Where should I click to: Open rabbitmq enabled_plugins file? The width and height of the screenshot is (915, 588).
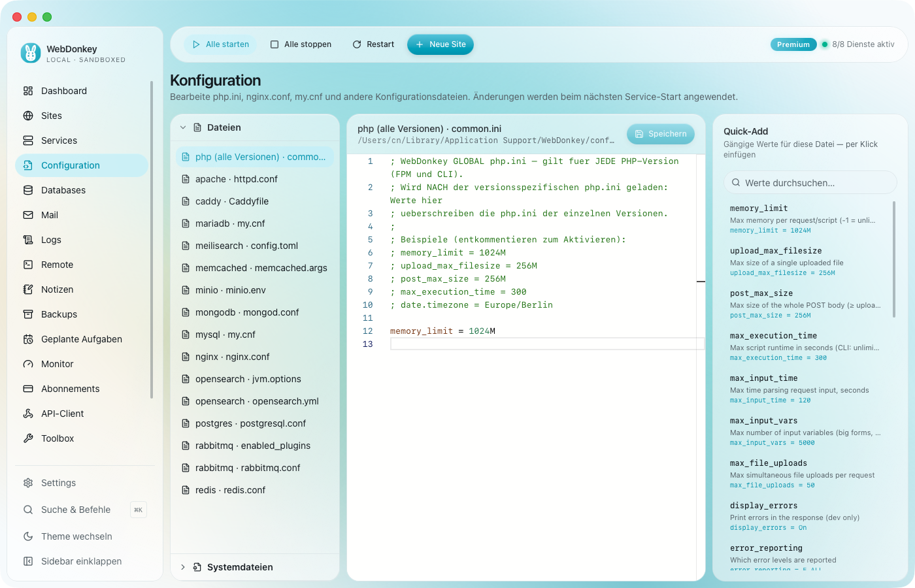click(255, 446)
